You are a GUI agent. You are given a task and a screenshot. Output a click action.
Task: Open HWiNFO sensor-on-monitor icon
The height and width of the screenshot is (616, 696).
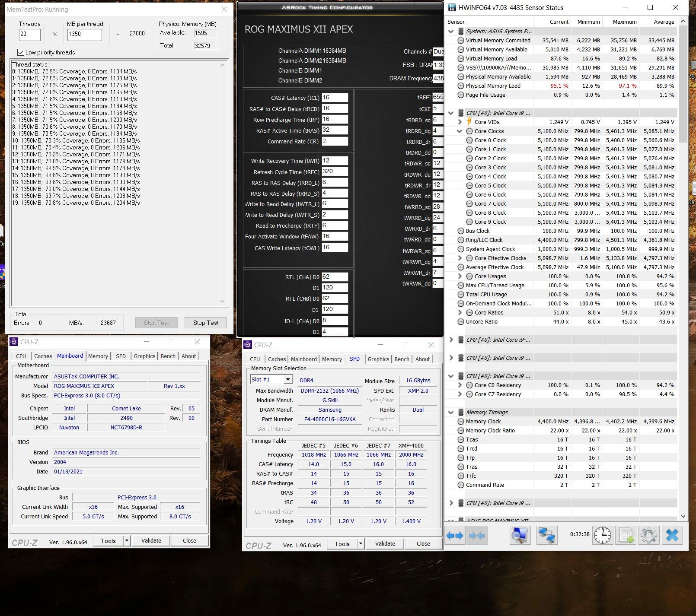[520, 536]
